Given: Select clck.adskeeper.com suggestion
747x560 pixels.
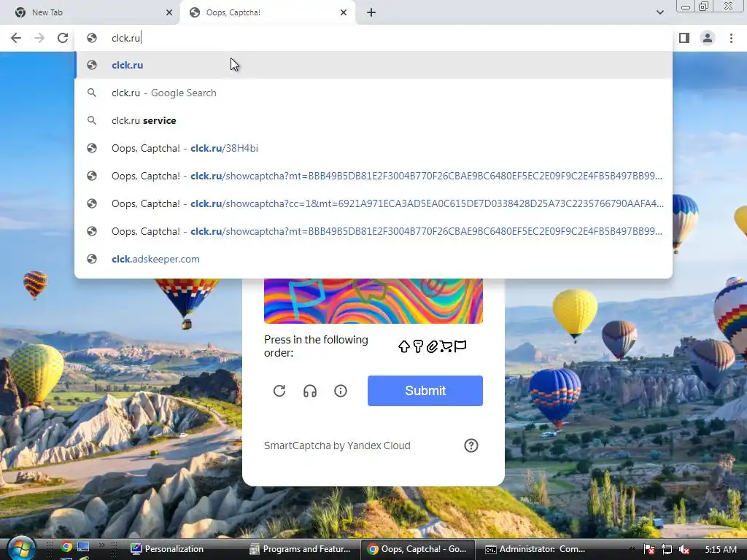Looking at the screenshot, I should pyautogui.click(x=373, y=259).
